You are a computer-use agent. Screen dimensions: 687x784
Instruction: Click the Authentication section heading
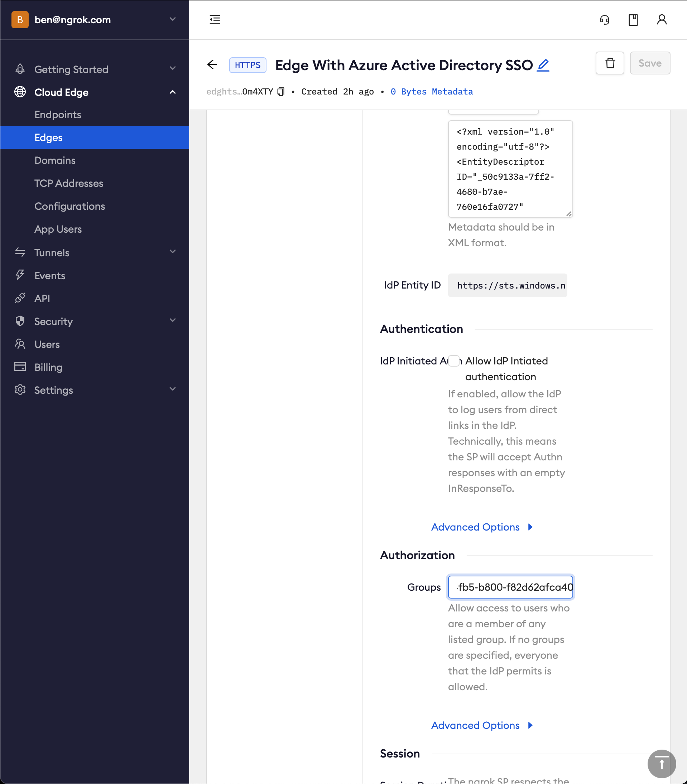tap(421, 329)
